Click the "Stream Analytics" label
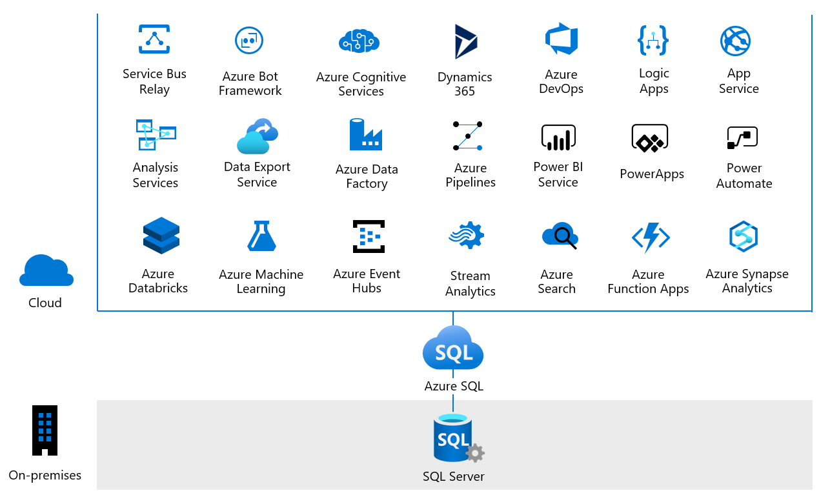Screen dimensions: 830x504 [x=471, y=283]
